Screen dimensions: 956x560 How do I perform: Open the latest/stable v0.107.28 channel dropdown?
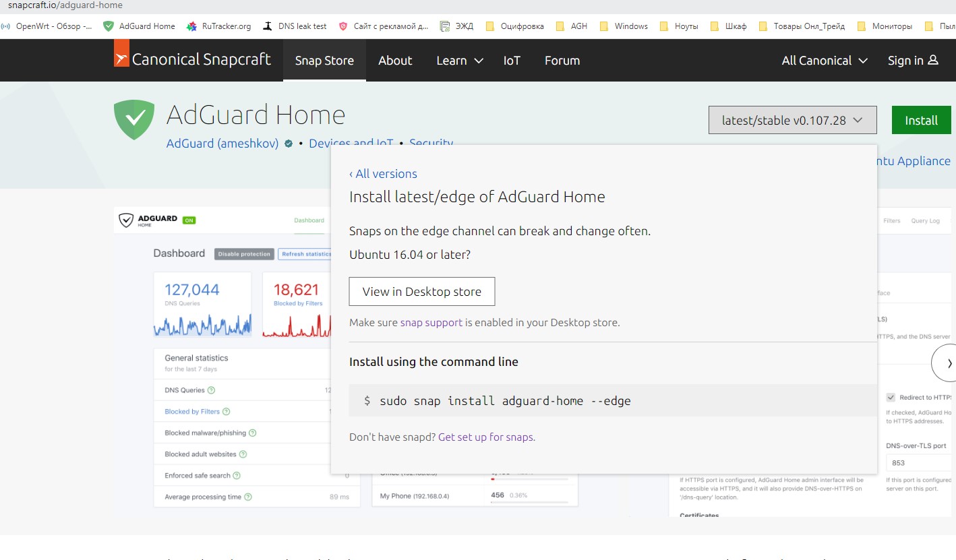click(792, 120)
